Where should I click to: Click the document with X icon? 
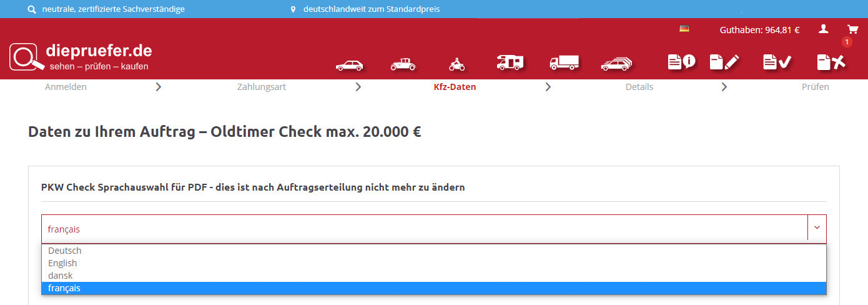click(x=831, y=62)
